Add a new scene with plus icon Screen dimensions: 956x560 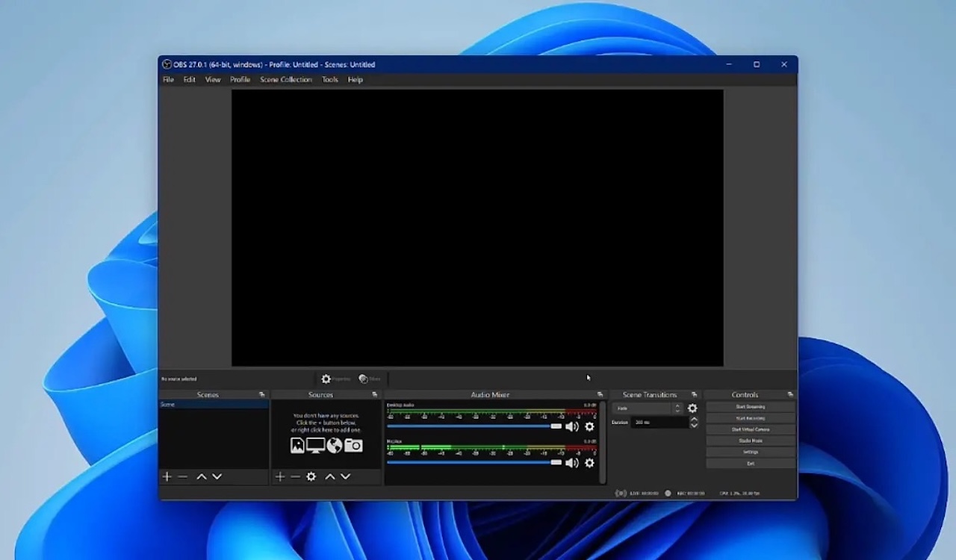coord(167,476)
